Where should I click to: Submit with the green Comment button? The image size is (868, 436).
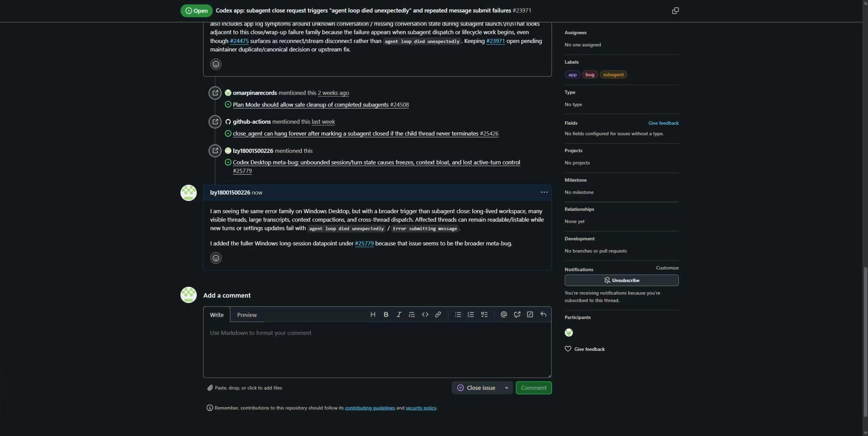click(533, 388)
